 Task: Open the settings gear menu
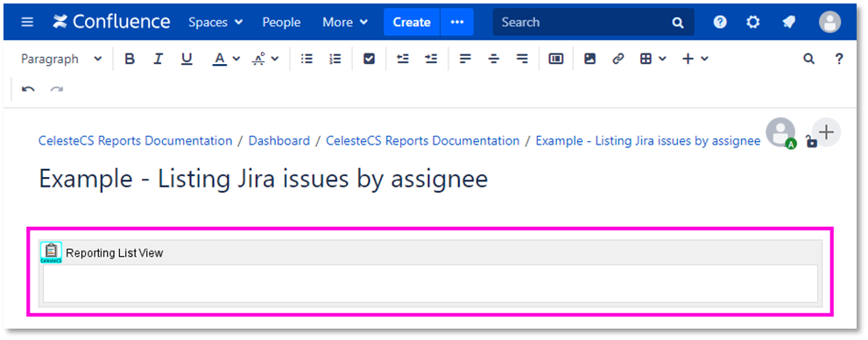coord(753,22)
